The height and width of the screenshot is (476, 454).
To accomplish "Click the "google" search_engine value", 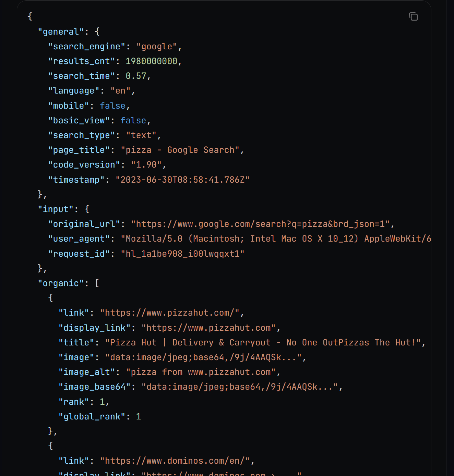I will [x=157, y=47].
